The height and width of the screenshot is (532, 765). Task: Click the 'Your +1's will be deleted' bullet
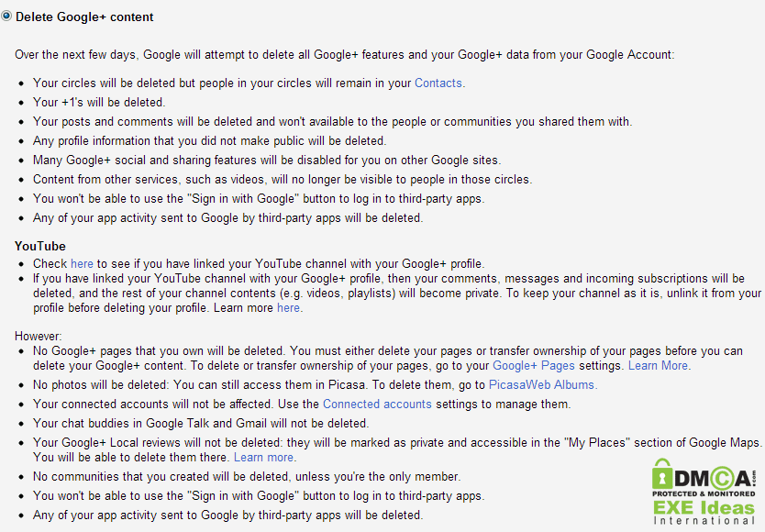99,102
